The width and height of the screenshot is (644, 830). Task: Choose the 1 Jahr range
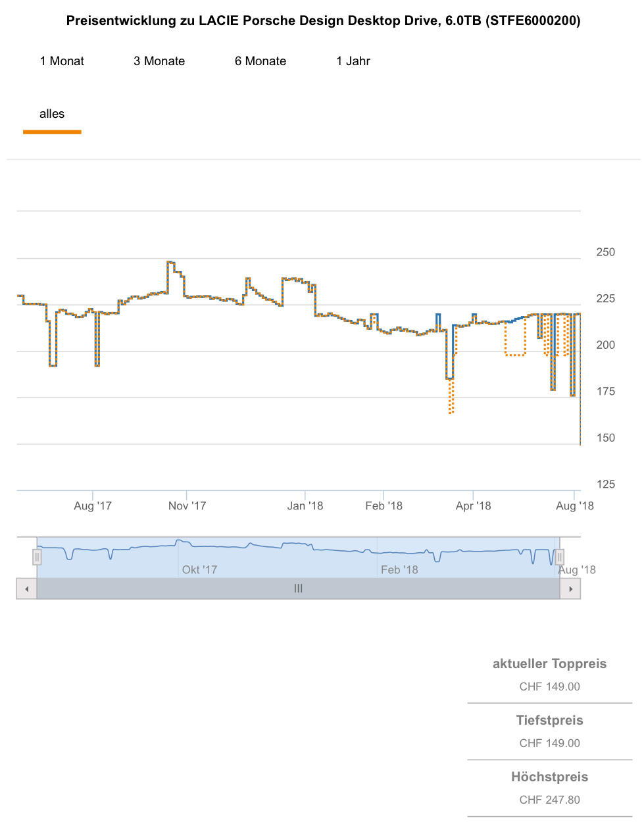point(353,61)
